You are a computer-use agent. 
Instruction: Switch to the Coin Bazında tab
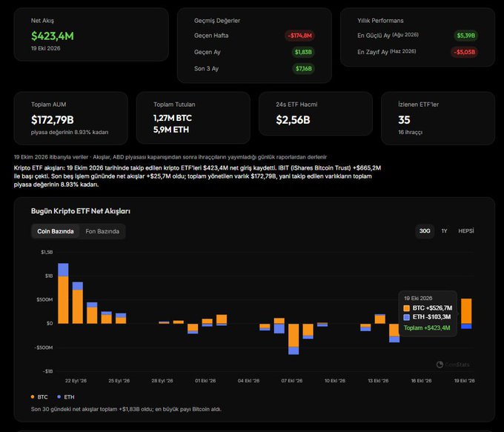point(56,231)
